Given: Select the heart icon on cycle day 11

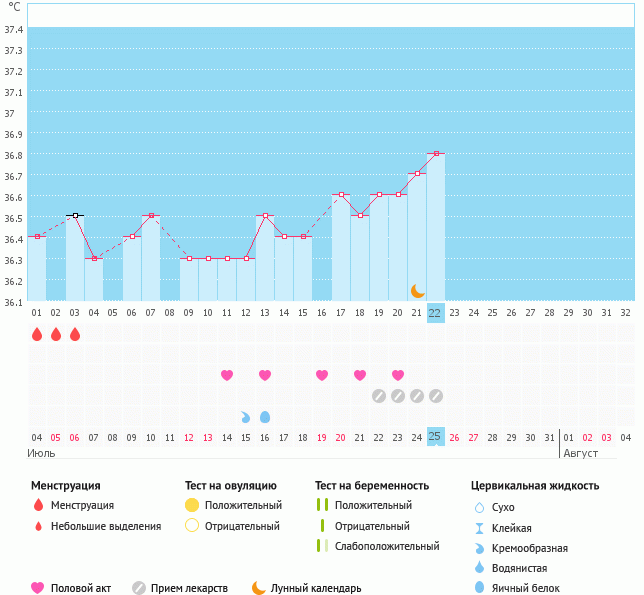Looking at the screenshot, I should coord(227,375).
